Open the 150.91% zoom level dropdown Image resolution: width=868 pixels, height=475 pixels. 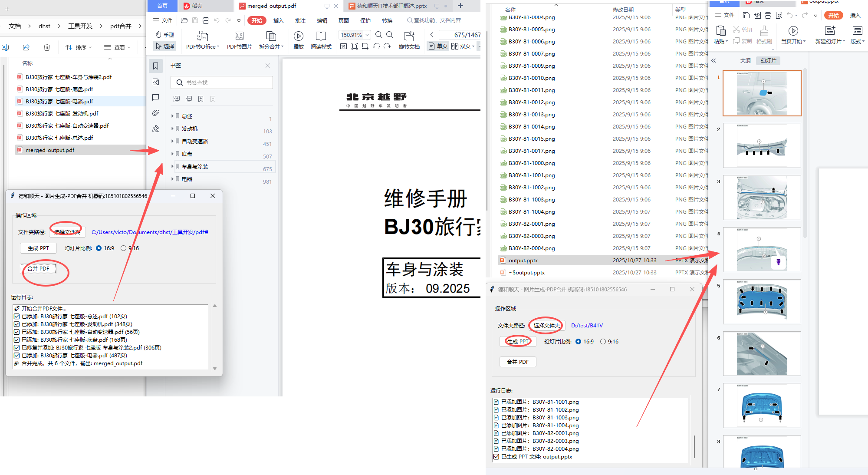(x=367, y=35)
